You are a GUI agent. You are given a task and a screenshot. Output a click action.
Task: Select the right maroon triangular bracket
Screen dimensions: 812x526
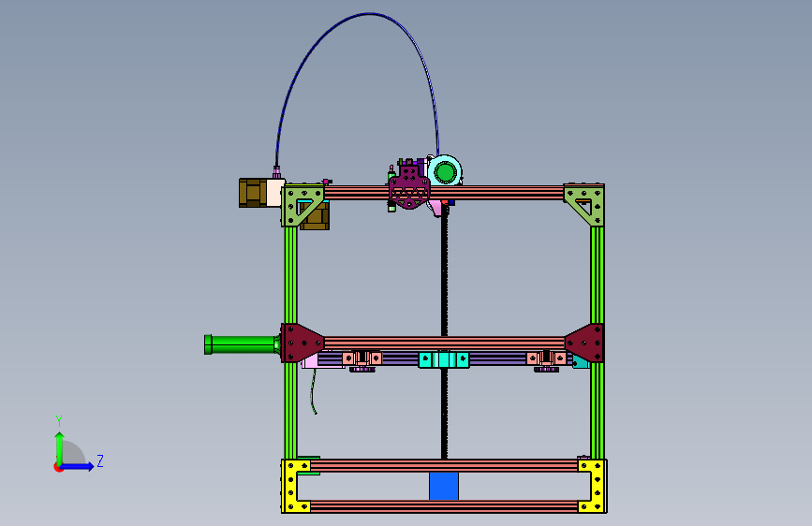584,343
